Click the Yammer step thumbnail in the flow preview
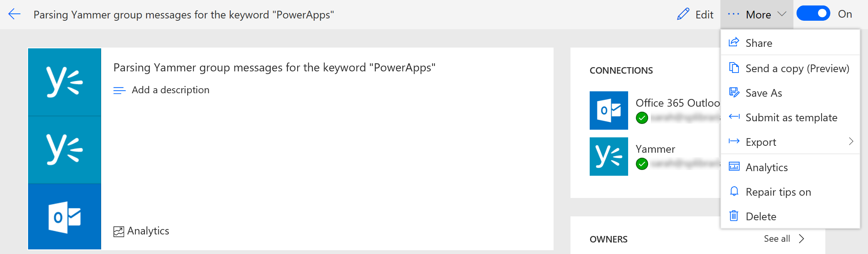Image resolution: width=868 pixels, height=254 pixels. click(x=64, y=81)
